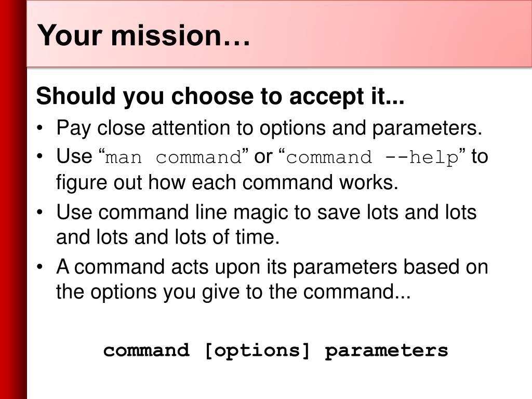The height and width of the screenshot is (399, 532).
Task: Select the 'Should you choose to accept it...' heading
Action: click(x=220, y=96)
